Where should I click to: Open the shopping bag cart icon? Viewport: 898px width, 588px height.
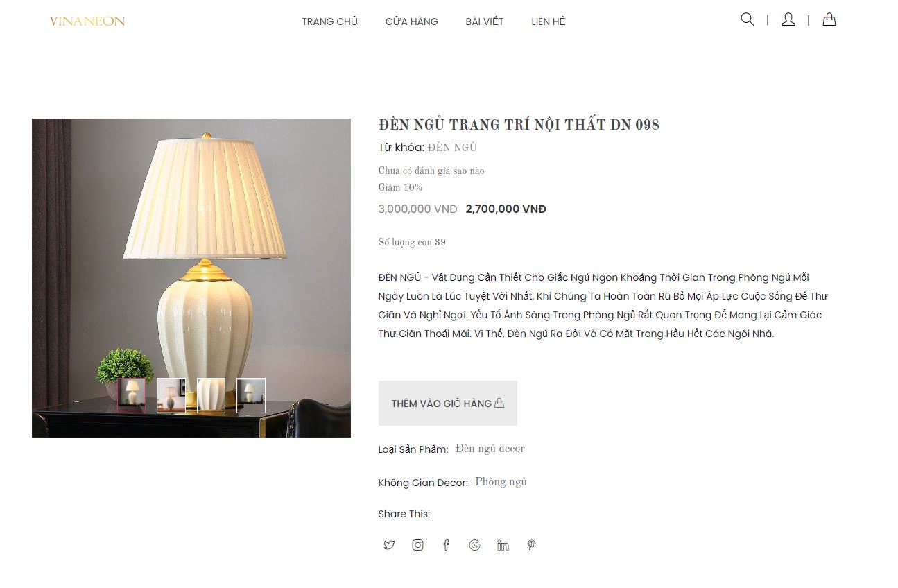pos(829,19)
